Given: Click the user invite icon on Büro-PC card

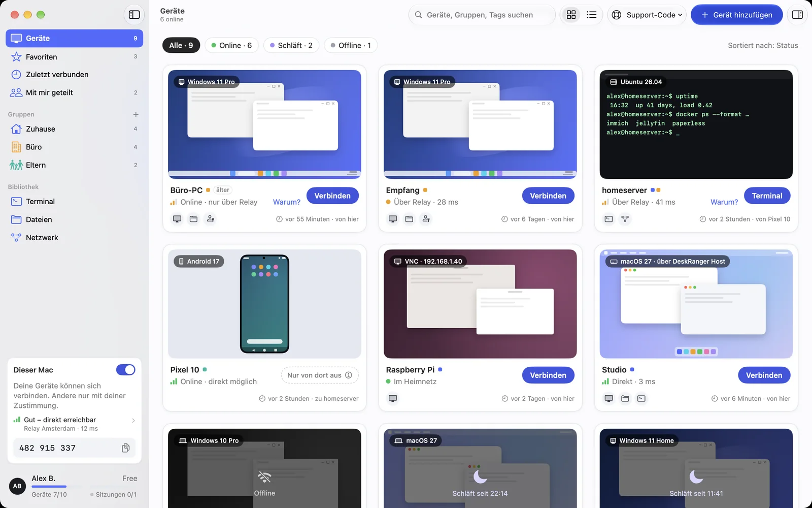Looking at the screenshot, I should pos(210,219).
